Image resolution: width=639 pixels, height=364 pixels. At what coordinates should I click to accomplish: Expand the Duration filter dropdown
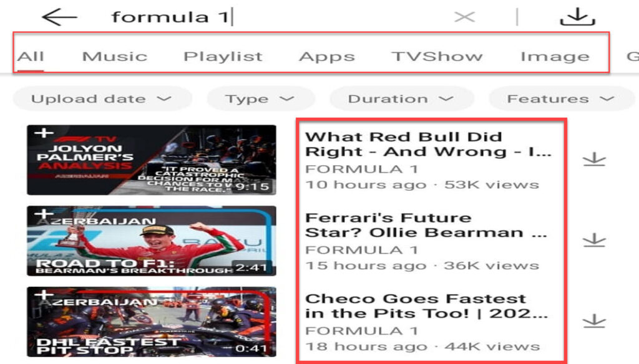coord(401,99)
